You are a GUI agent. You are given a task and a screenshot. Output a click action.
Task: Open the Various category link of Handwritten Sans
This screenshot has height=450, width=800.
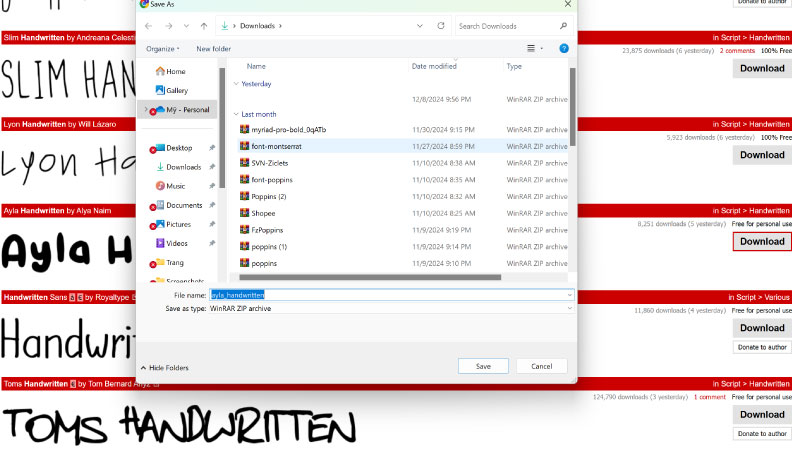(777, 297)
